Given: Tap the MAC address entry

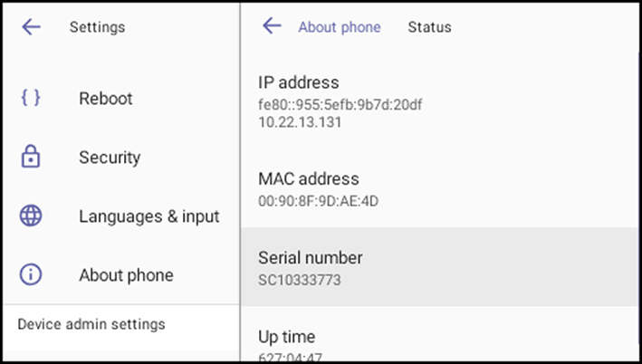Looking at the screenshot, I should (440, 188).
